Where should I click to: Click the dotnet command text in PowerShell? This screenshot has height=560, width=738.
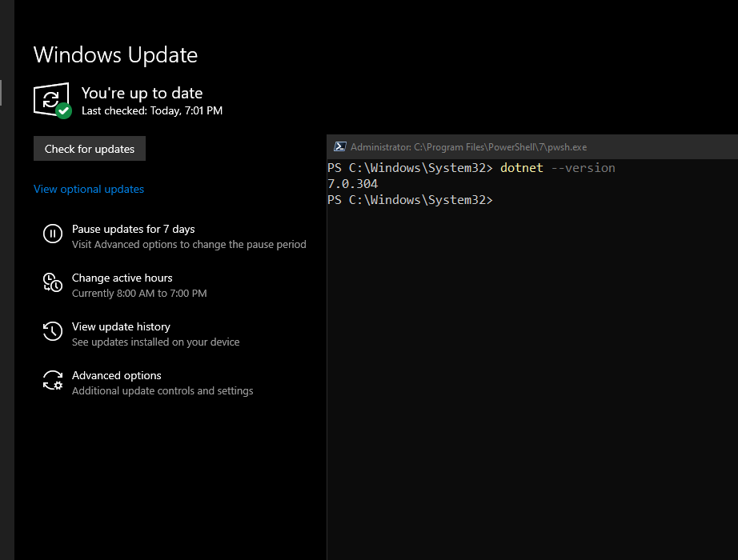pyautogui.click(x=522, y=168)
